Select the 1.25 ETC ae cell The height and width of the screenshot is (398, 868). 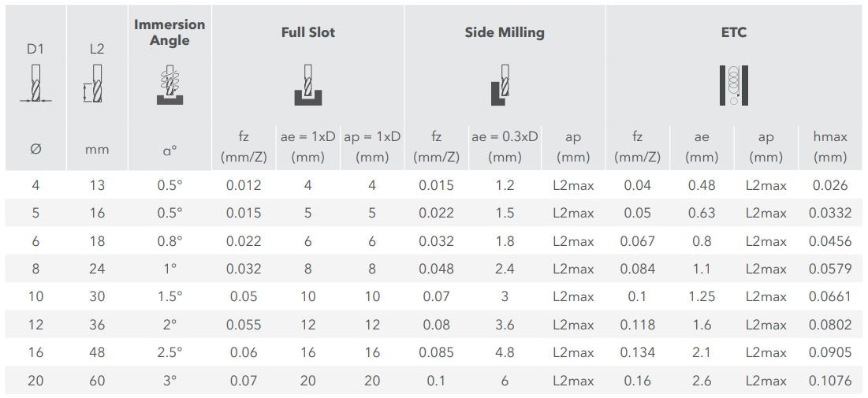[x=702, y=296]
